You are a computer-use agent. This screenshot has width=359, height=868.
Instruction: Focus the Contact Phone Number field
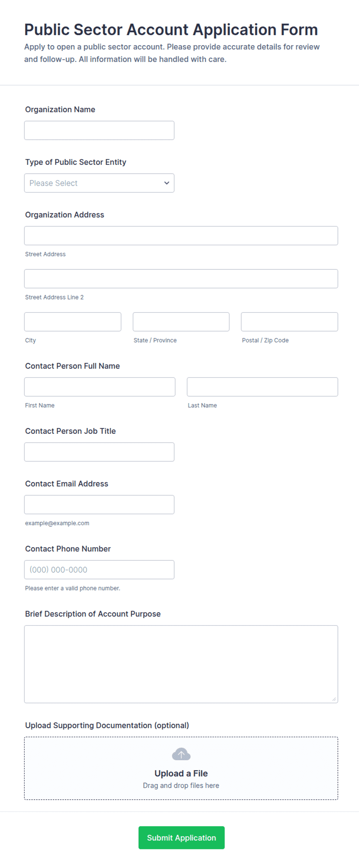click(99, 570)
